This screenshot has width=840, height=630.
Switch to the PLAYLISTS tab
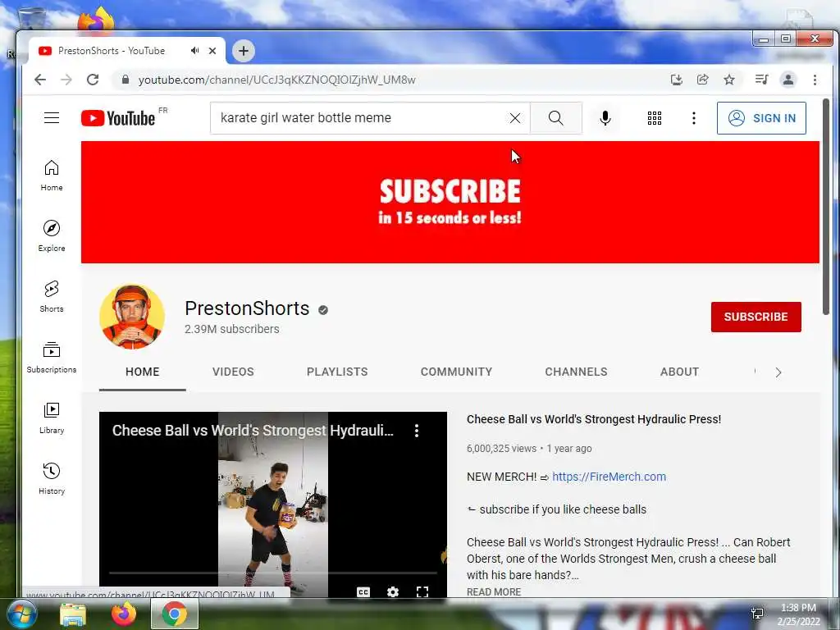tap(337, 372)
